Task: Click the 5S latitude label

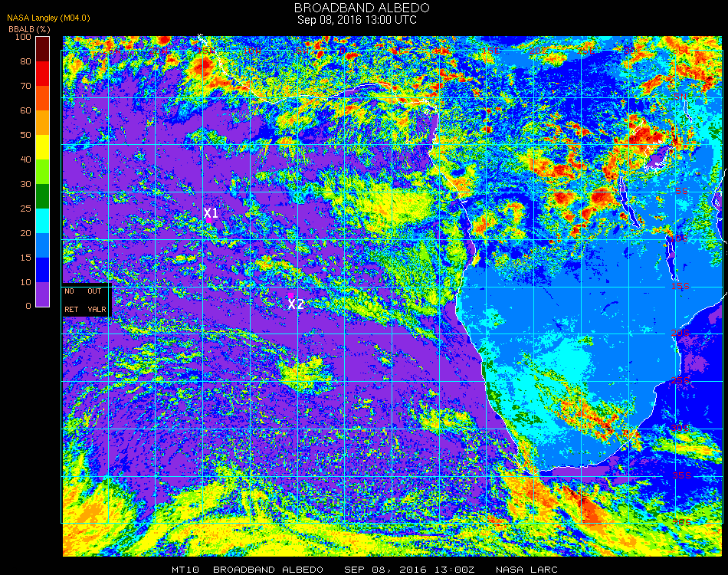Action: click(x=681, y=191)
